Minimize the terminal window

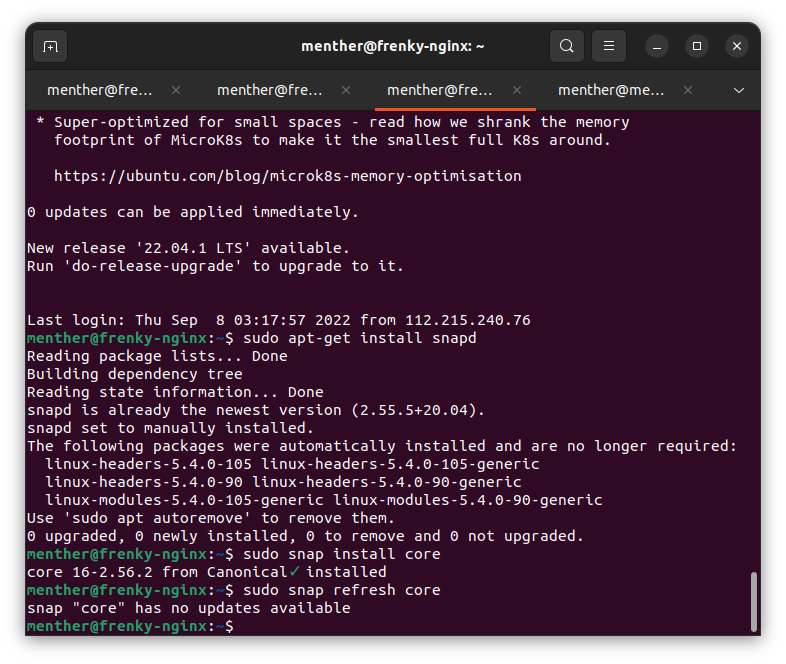pos(657,47)
